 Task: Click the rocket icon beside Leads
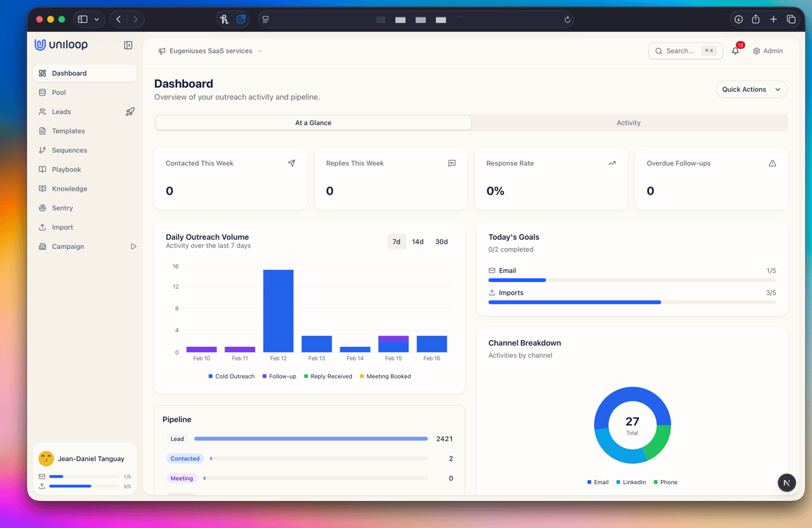point(130,112)
